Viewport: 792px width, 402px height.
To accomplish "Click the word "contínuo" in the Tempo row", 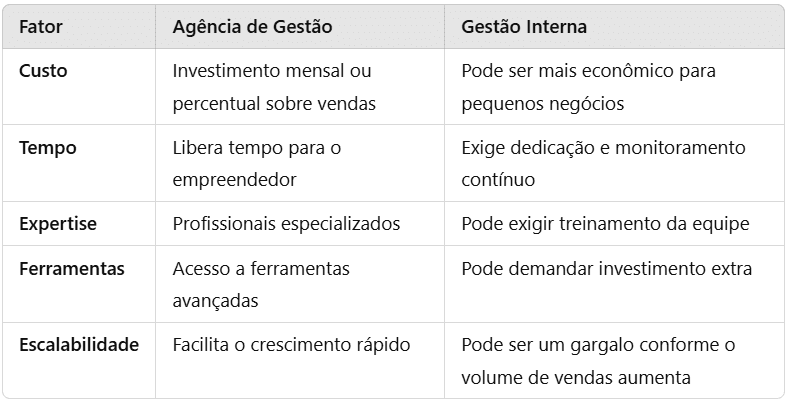I will (x=499, y=180).
